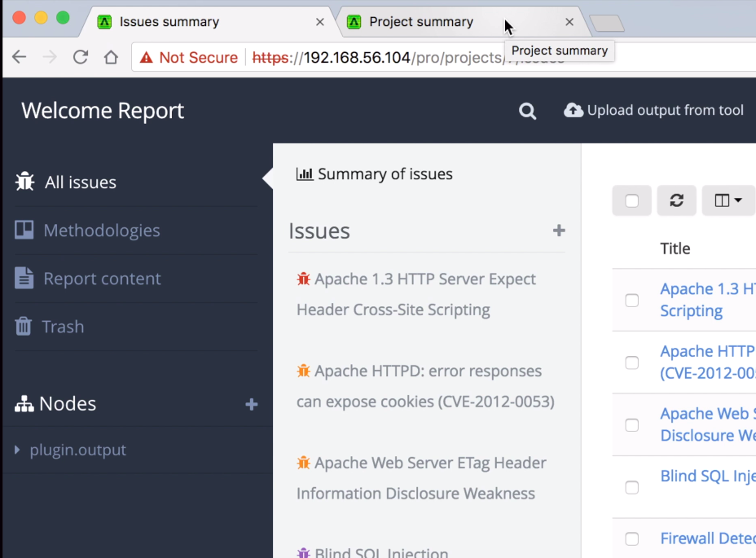Open the Methodologies section
The height and width of the screenshot is (558, 756).
pyautogui.click(x=100, y=230)
